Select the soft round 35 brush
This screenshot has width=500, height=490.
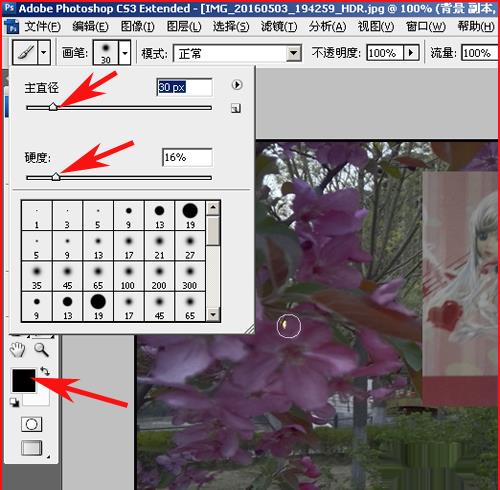click(37, 276)
